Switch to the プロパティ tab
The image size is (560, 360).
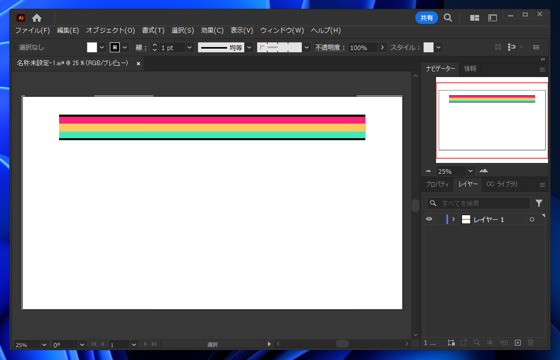click(437, 184)
